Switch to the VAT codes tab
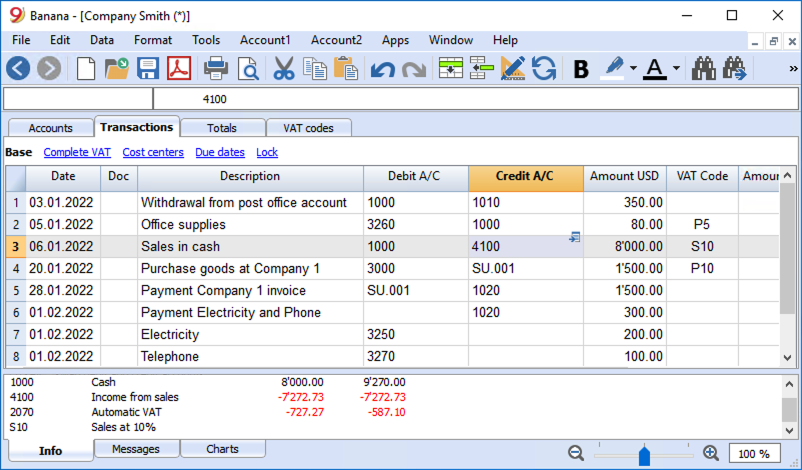 [x=308, y=128]
